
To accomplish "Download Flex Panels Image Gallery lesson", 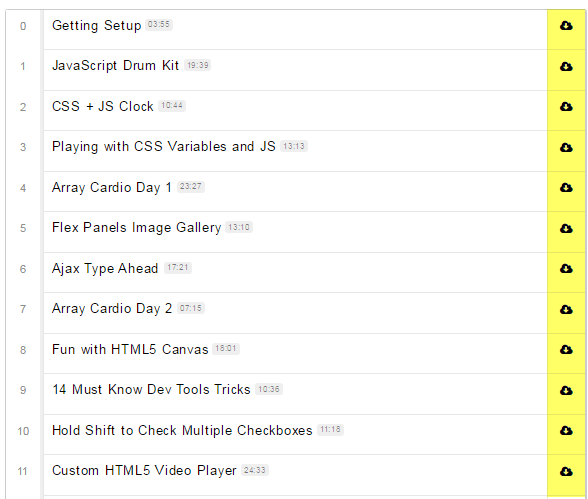I will pyautogui.click(x=566, y=228).
